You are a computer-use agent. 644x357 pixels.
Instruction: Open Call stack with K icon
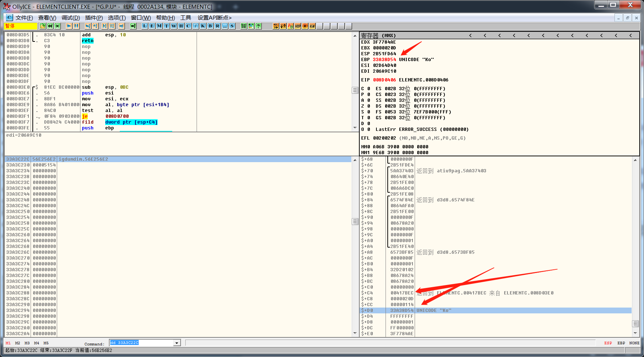(x=203, y=26)
